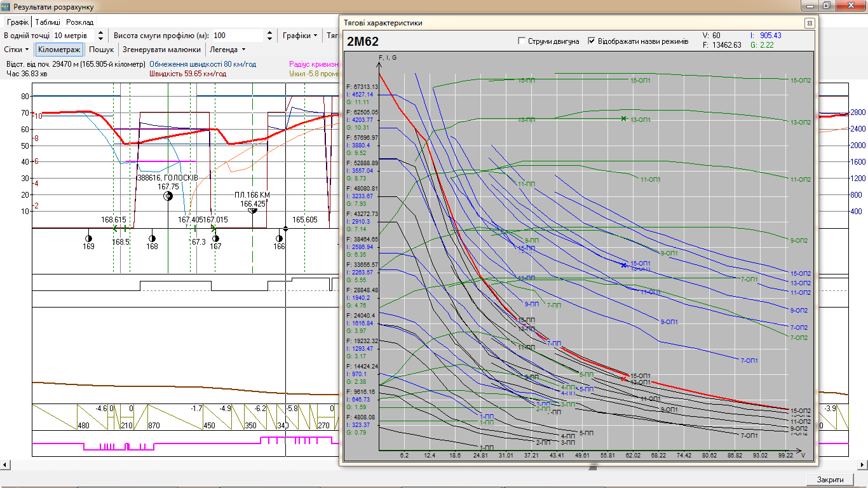The image size is (868, 488).
Task: Click the Висота смуги профілю input field
Action: 237,36
